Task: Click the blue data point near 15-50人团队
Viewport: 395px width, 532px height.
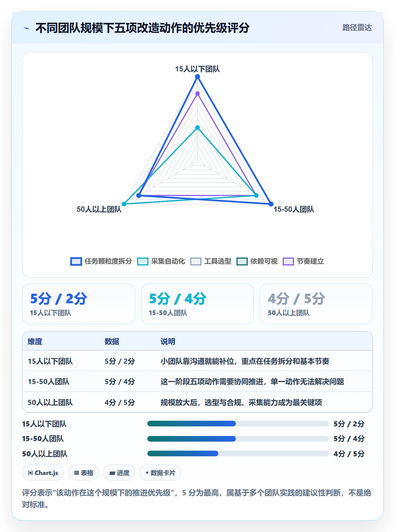Action: click(271, 204)
